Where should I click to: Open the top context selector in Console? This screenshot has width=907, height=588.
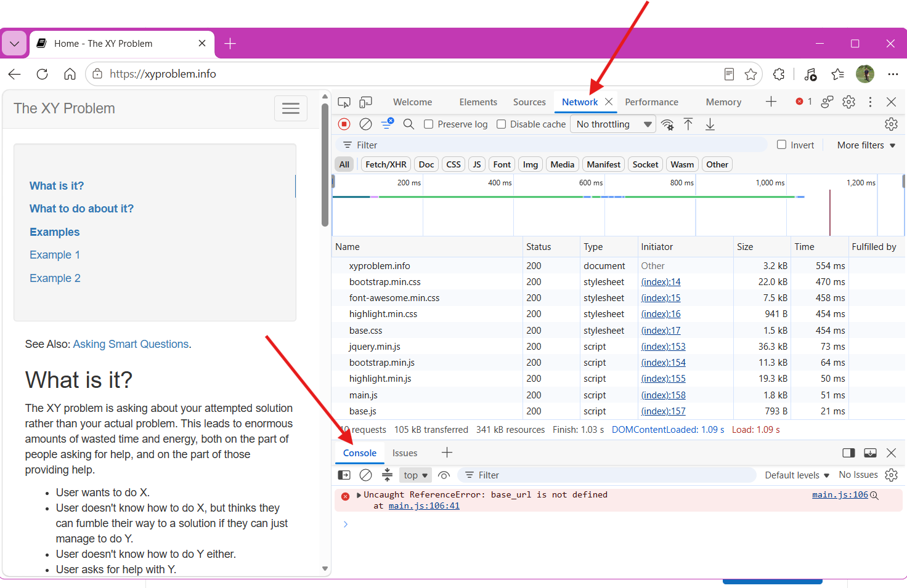tap(416, 475)
